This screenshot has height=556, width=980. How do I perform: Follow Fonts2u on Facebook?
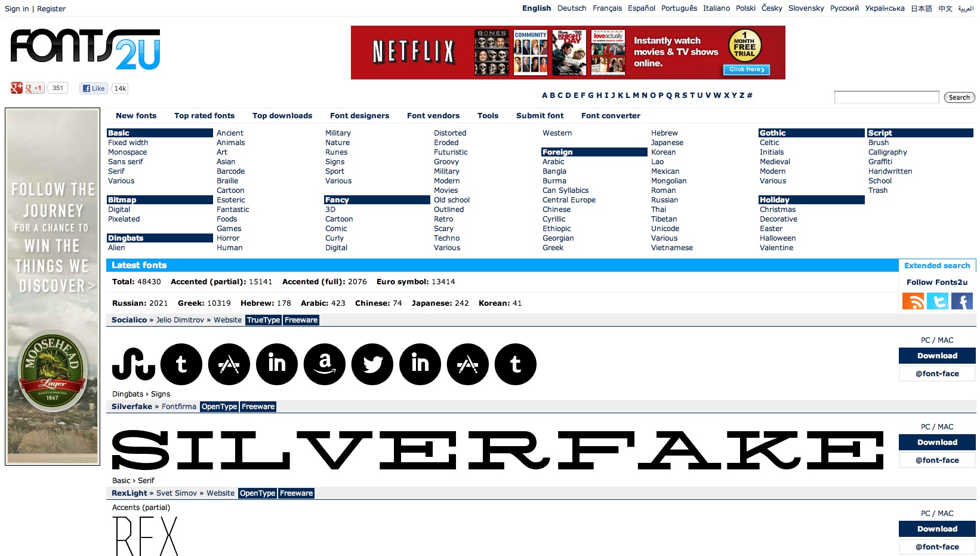(961, 302)
